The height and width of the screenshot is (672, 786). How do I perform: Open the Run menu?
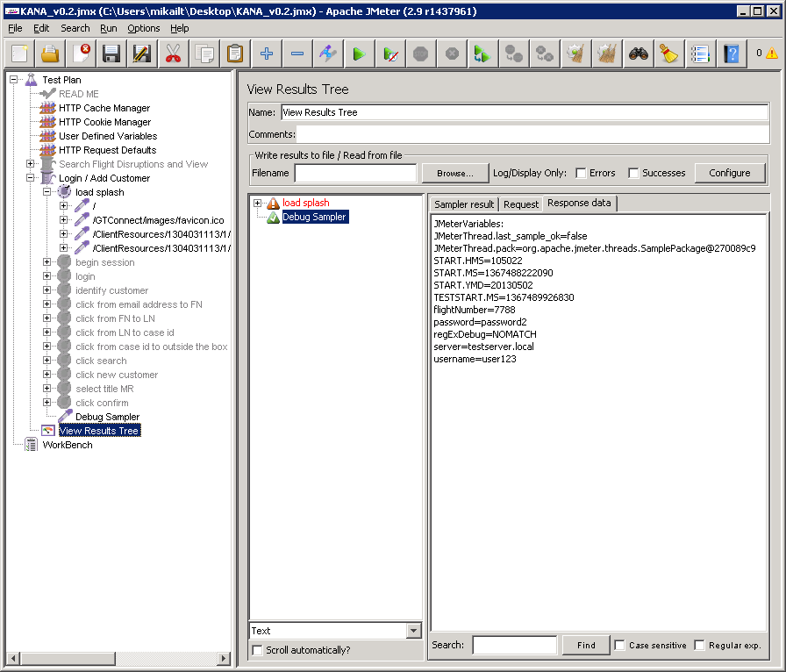108,28
